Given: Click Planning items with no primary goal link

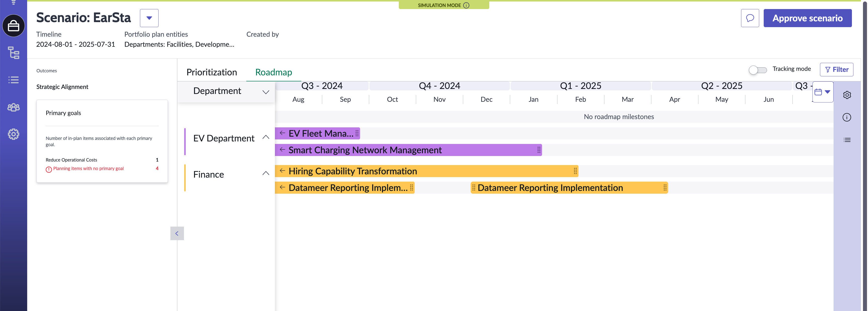Looking at the screenshot, I should click(x=88, y=169).
